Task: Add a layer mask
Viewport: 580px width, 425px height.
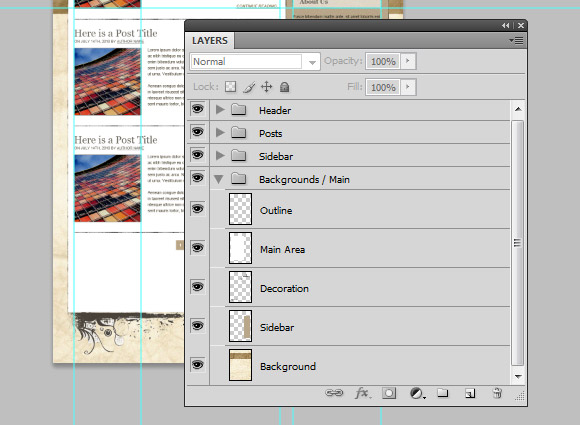Action: (389, 393)
